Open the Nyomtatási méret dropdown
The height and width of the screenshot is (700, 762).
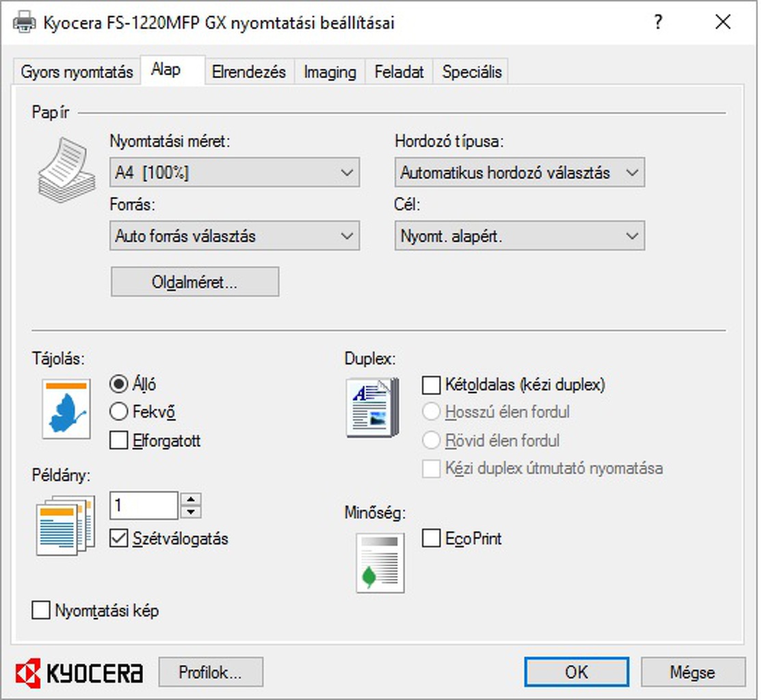pos(234,173)
